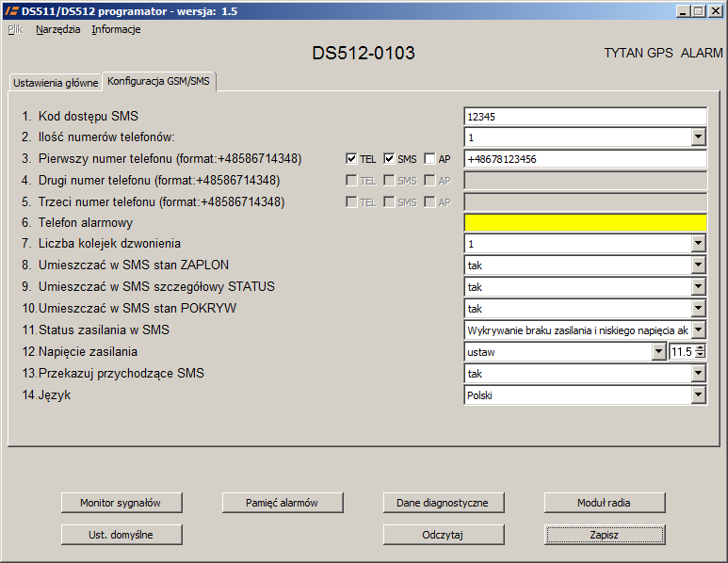The height and width of the screenshot is (563, 728).
Task: Click yellow Telefon alarmowy field
Action: 586,222
